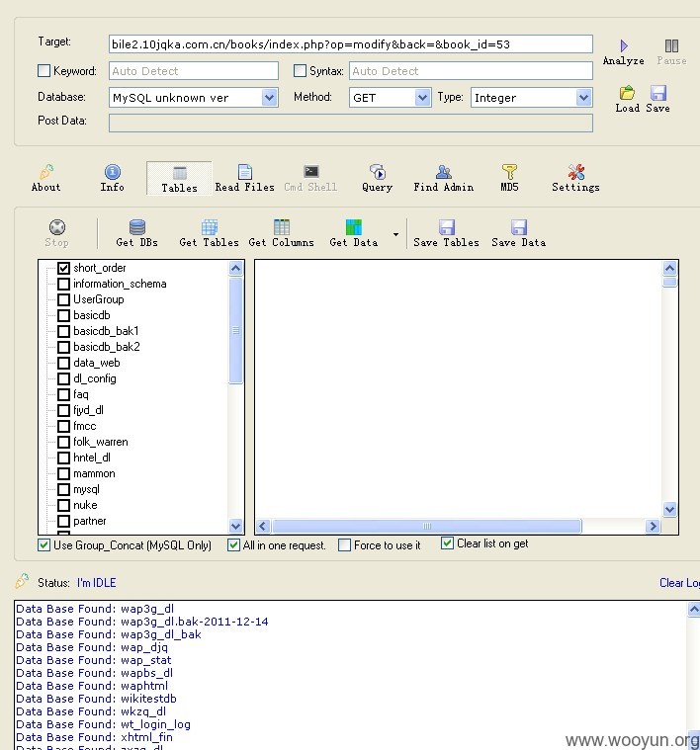Open the Type dropdown
This screenshot has height=750, width=700.
point(583,98)
